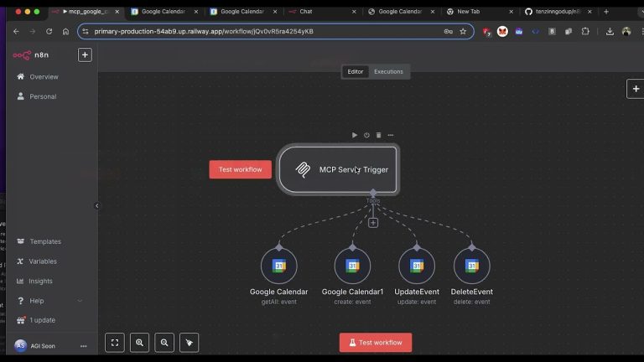644x362 pixels.
Task: Fit workflow to view button
Action: (x=115, y=342)
